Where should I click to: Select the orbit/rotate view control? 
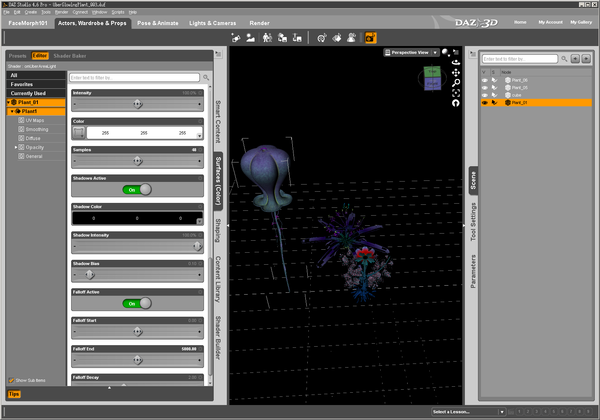456,62
